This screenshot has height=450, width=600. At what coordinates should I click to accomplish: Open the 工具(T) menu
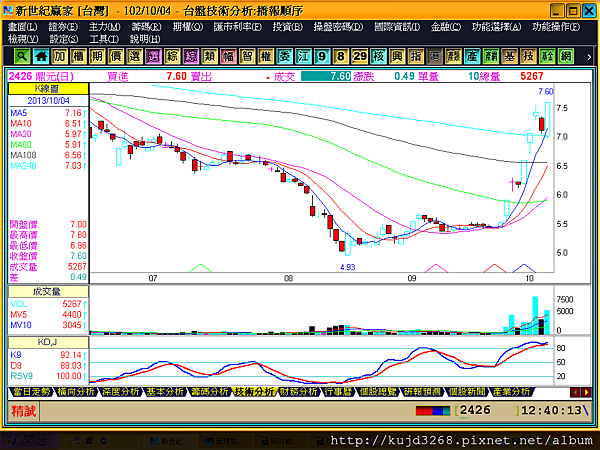[104, 39]
